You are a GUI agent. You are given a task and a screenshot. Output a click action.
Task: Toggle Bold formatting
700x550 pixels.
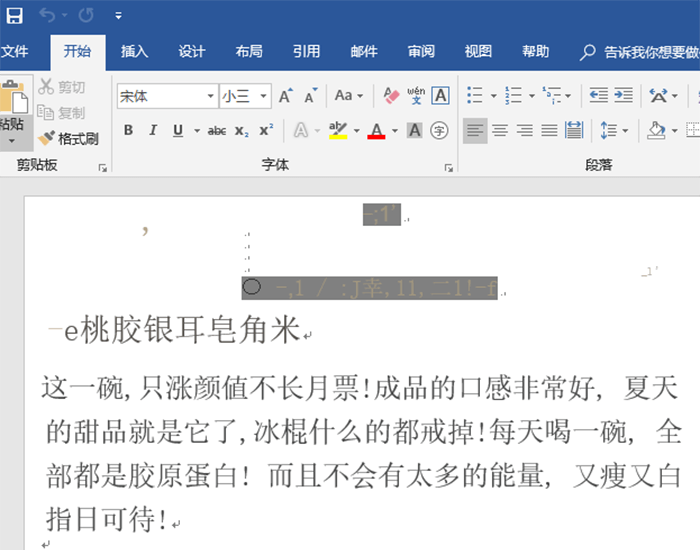128,130
